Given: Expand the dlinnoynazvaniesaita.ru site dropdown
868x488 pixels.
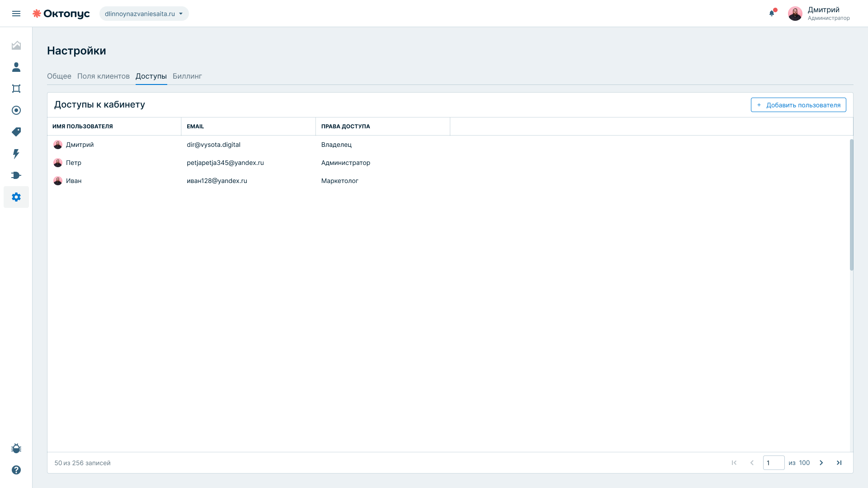Looking at the screenshot, I should point(144,14).
